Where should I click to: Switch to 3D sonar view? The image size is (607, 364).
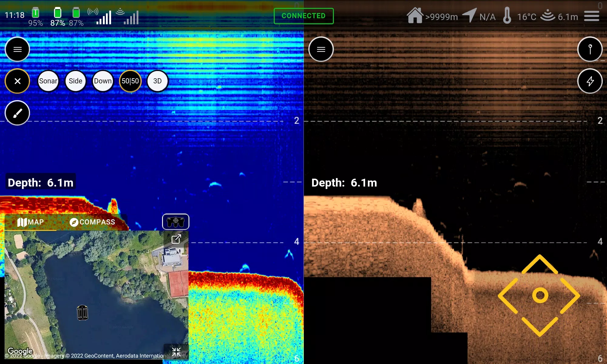[157, 81]
